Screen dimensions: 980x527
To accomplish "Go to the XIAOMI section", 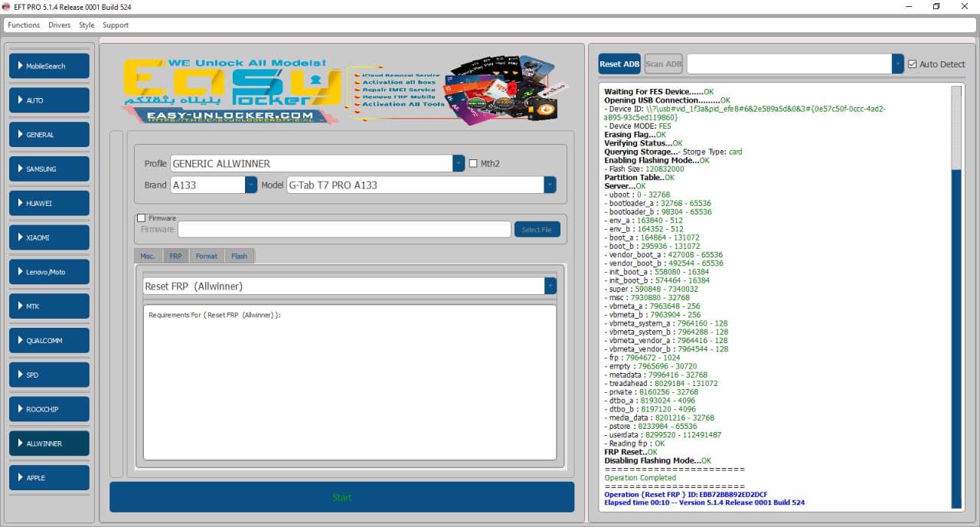I will coord(49,237).
